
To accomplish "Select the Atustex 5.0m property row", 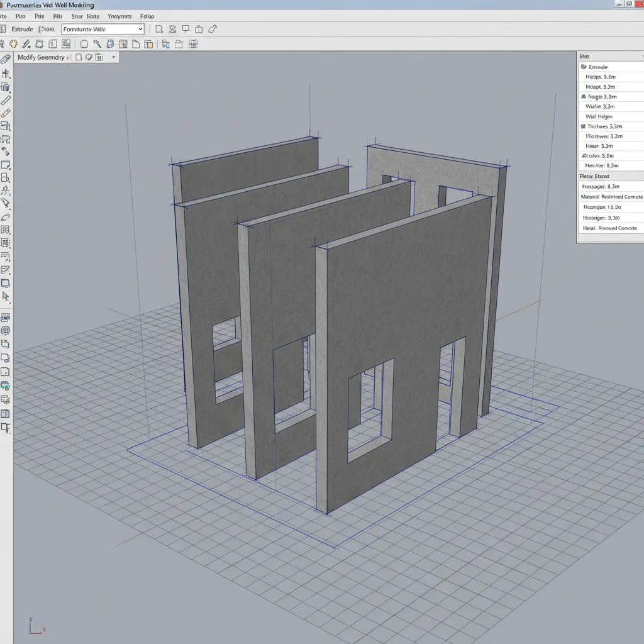I will (611, 156).
